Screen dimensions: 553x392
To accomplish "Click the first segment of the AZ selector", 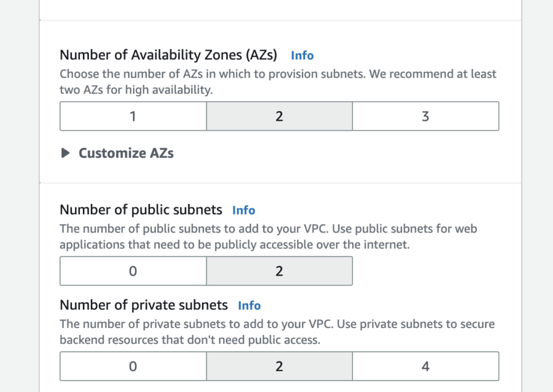I will pyautogui.click(x=132, y=116).
